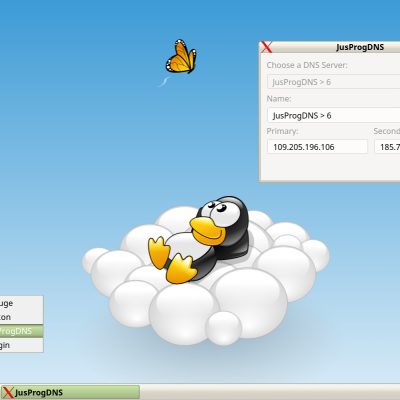This screenshot has height=400, width=400.
Task: Select the menu entry ending in 'ton'
Action: pyautogui.click(x=21, y=317)
